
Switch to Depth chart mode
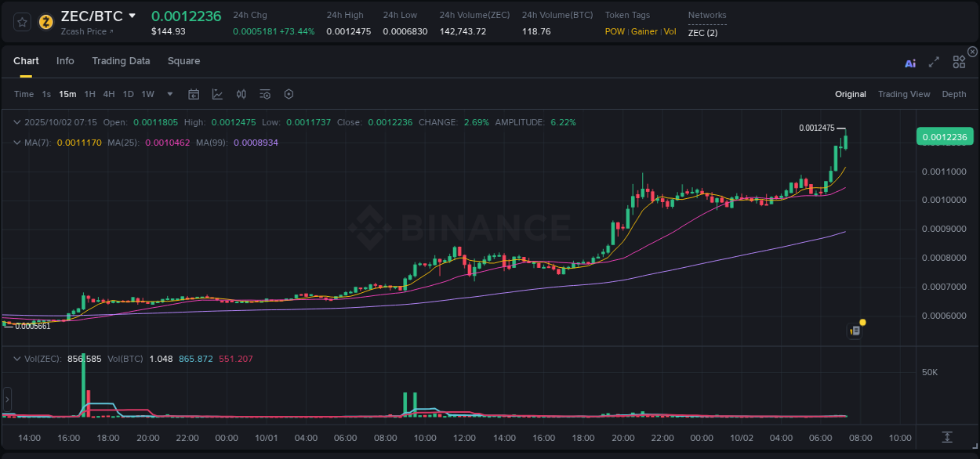coord(953,94)
